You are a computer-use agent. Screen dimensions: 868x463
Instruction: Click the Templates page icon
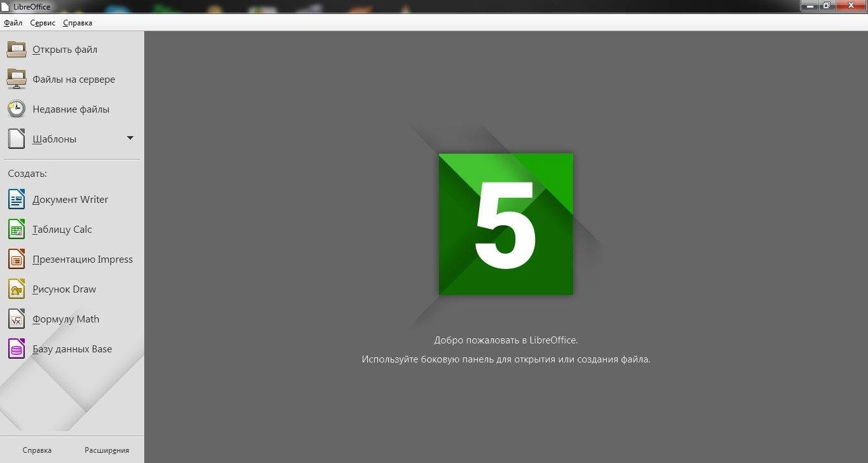click(17, 139)
